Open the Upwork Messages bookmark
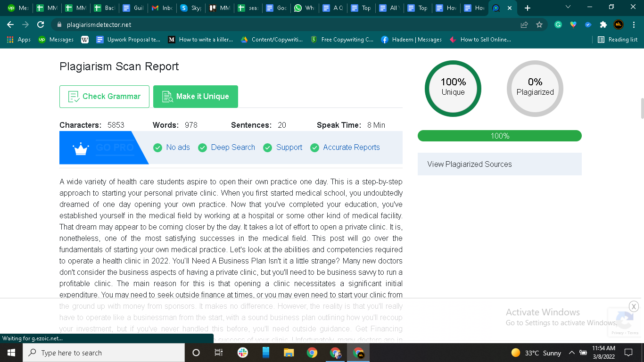The image size is (644, 362). pos(56,40)
